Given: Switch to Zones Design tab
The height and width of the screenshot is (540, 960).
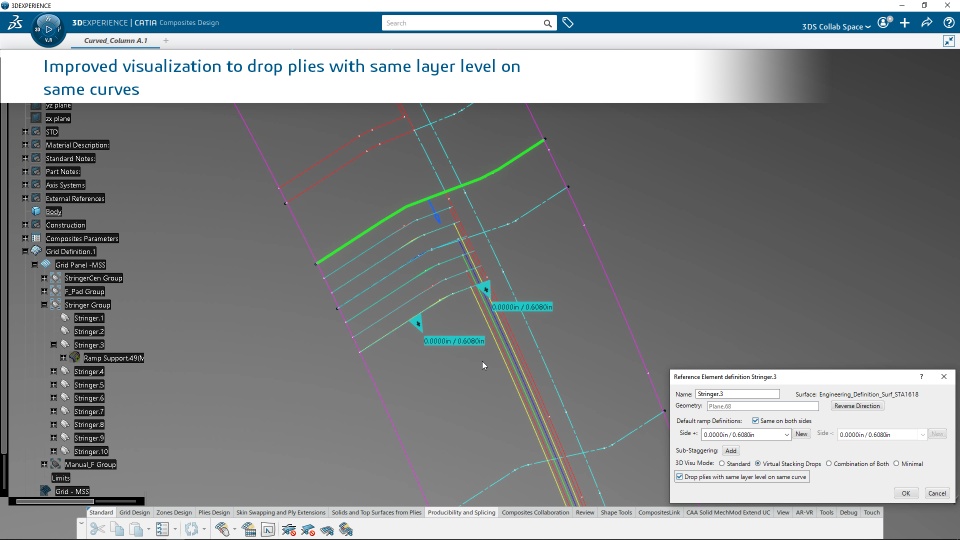Looking at the screenshot, I should (x=174, y=512).
